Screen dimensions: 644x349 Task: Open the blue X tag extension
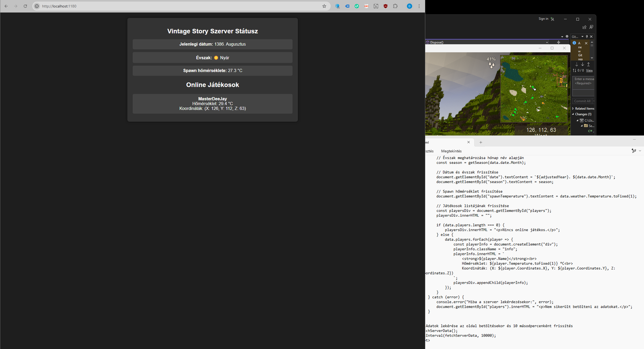coord(347,6)
